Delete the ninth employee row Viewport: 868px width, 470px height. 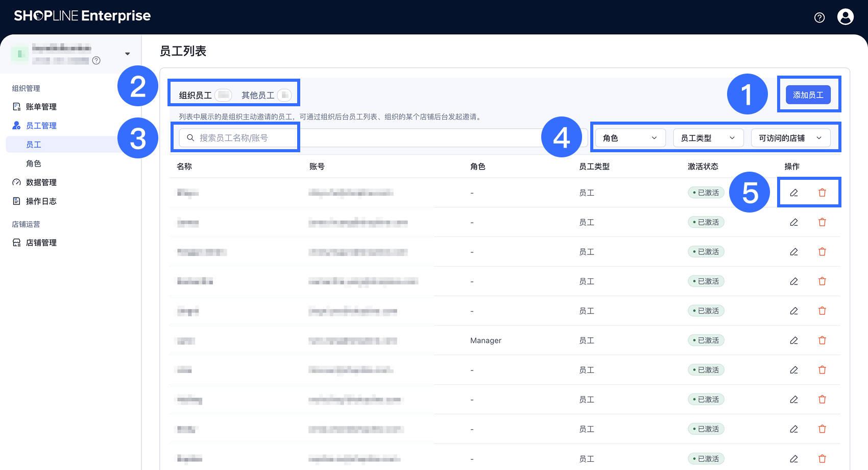(822, 429)
